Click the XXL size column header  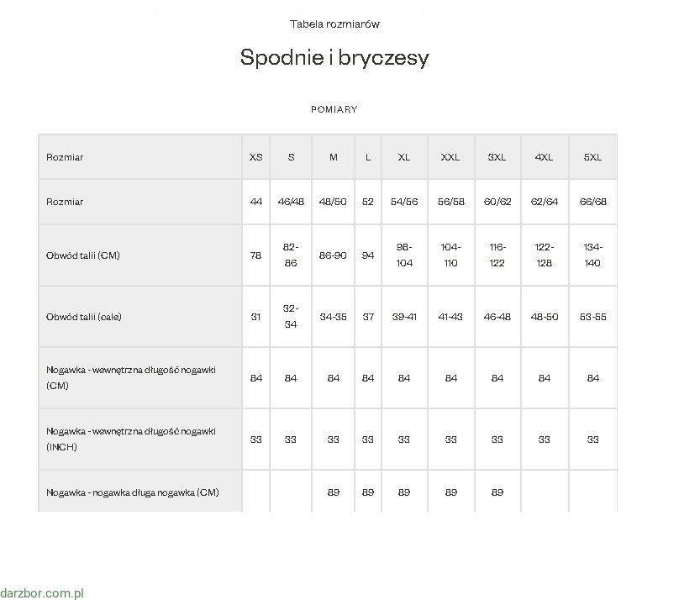(450, 157)
